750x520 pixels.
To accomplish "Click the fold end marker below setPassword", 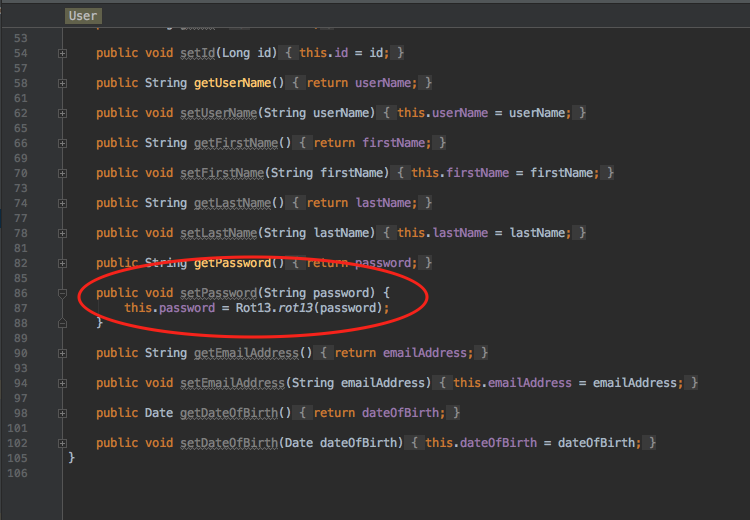I will [62, 323].
